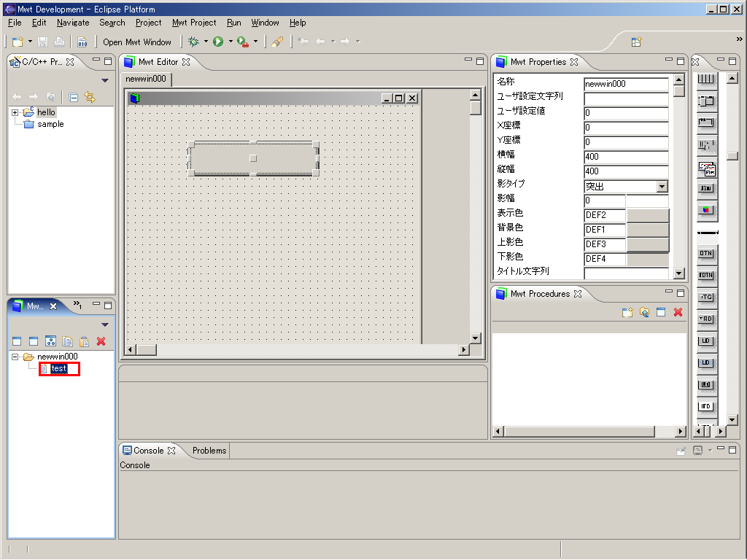Click the 名称 input field
The width and height of the screenshot is (747, 560).
626,84
